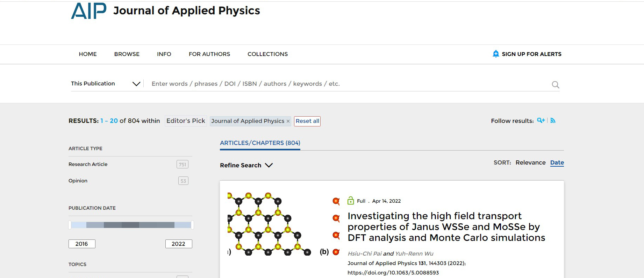Click the search magnifier icon
The width and height of the screenshot is (644, 278).
[x=555, y=84]
